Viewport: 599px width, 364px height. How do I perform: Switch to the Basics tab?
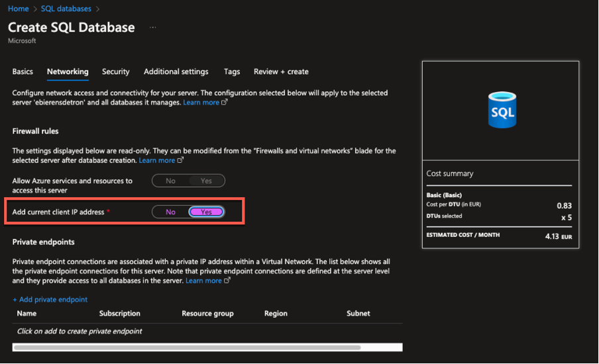(23, 71)
